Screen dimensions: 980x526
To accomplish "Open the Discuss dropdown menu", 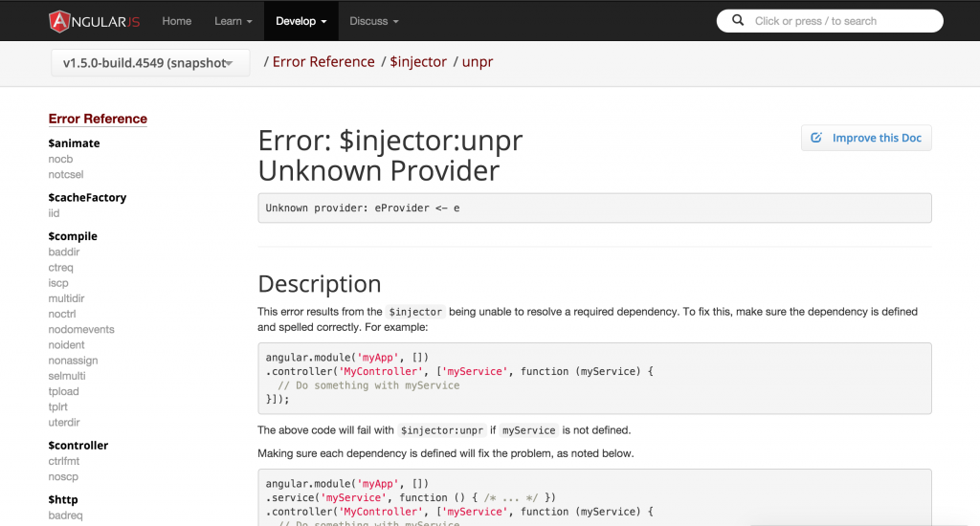I will click(x=374, y=21).
